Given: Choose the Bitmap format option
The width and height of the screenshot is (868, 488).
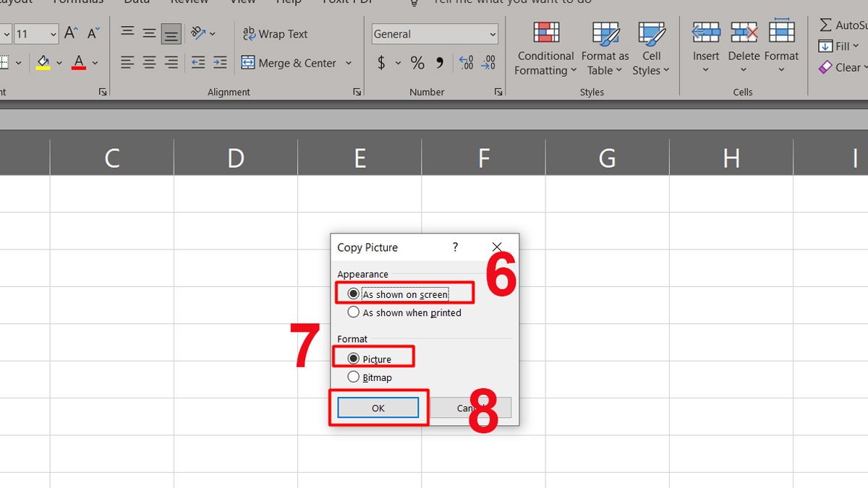Looking at the screenshot, I should pos(354,377).
